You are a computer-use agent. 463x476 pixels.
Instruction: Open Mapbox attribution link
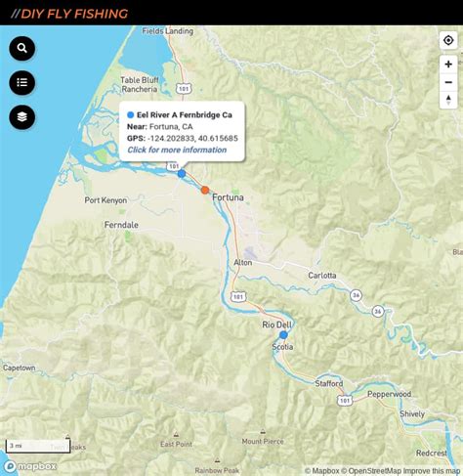[321, 471]
